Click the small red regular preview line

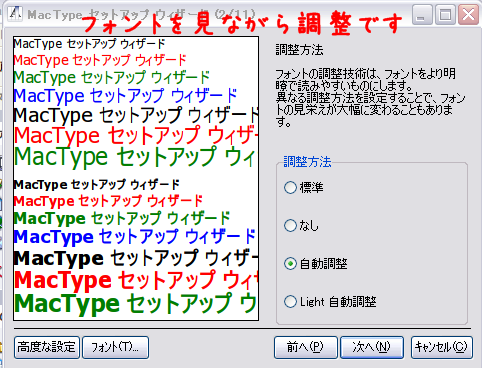click(100, 60)
